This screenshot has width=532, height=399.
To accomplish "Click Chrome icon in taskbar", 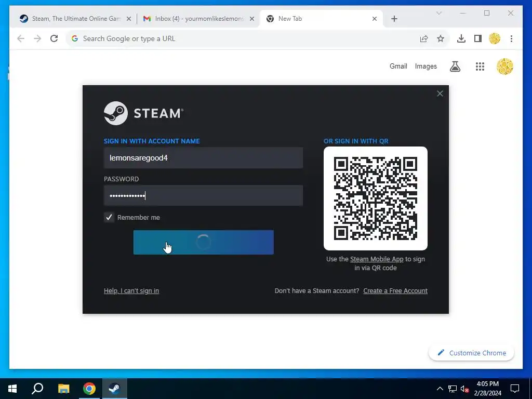I will click(89, 389).
